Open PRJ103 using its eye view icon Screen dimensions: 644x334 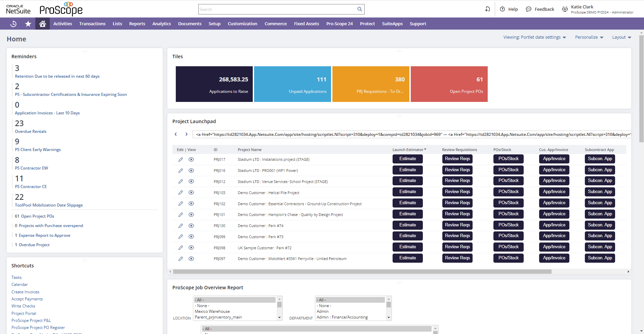pos(191,192)
